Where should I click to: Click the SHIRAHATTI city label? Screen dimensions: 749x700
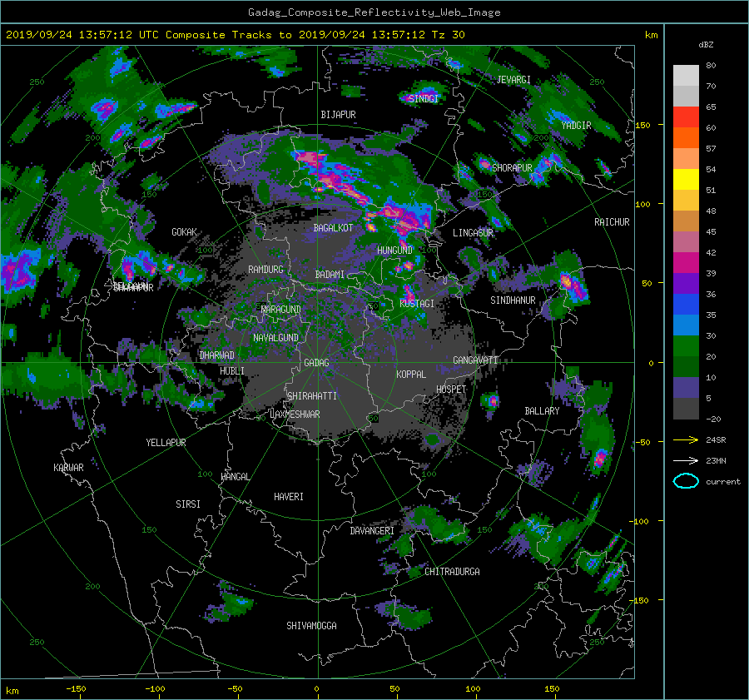click(312, 396)
